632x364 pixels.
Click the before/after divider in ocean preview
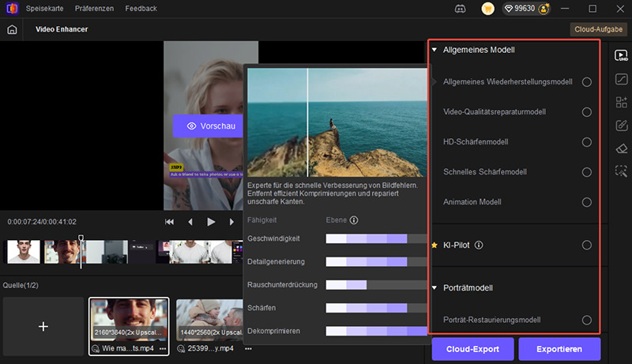click(x=307, y=122)
